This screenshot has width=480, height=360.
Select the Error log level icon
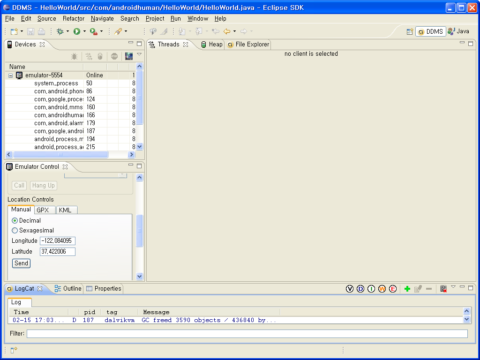(393, 289)
